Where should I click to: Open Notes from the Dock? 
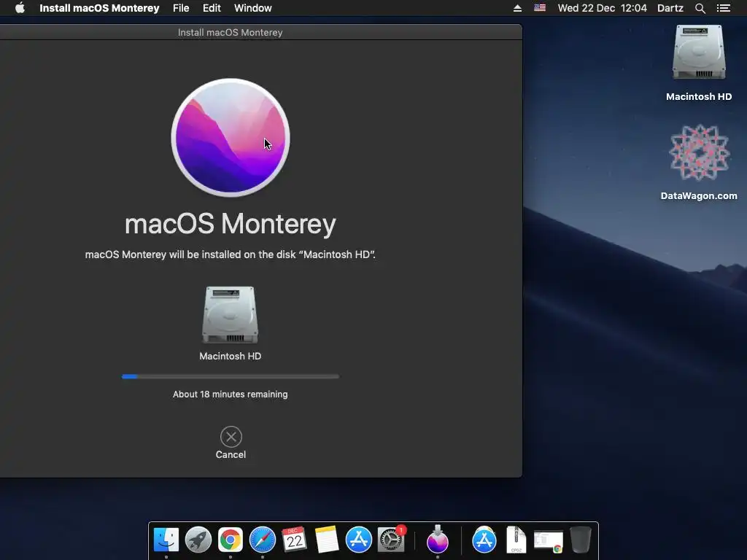(x=326, y=540)
